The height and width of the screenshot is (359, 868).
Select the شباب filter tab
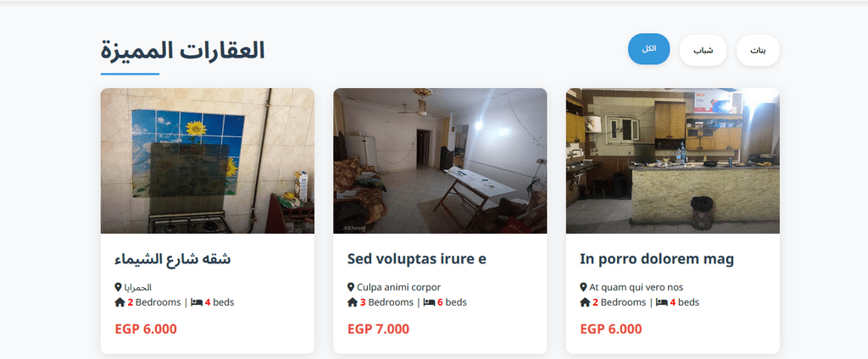coord(703,51)
